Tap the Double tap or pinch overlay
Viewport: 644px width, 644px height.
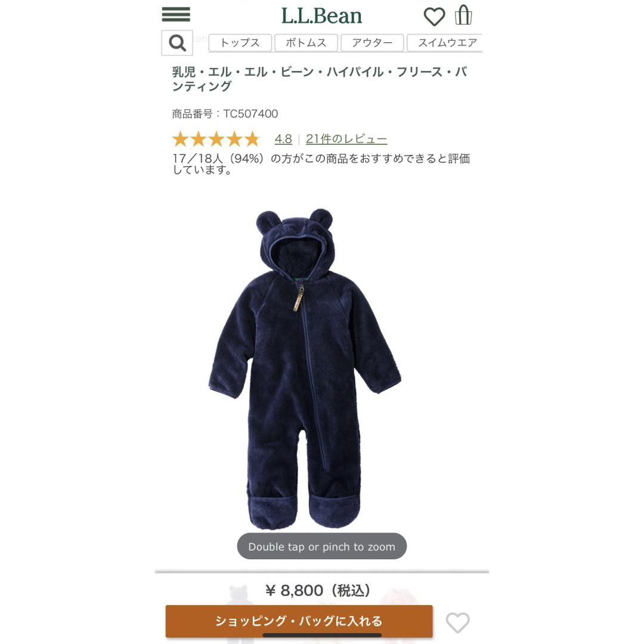pos(321,546)
